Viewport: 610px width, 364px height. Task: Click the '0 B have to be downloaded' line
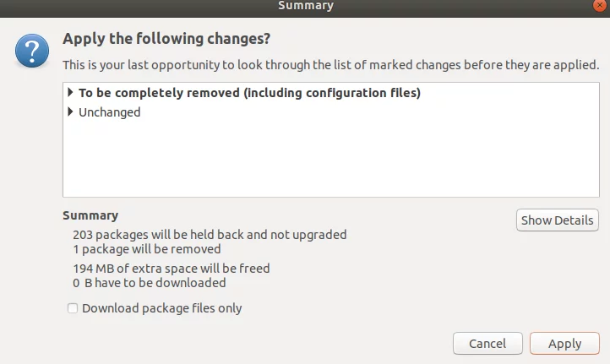[150, 283]
